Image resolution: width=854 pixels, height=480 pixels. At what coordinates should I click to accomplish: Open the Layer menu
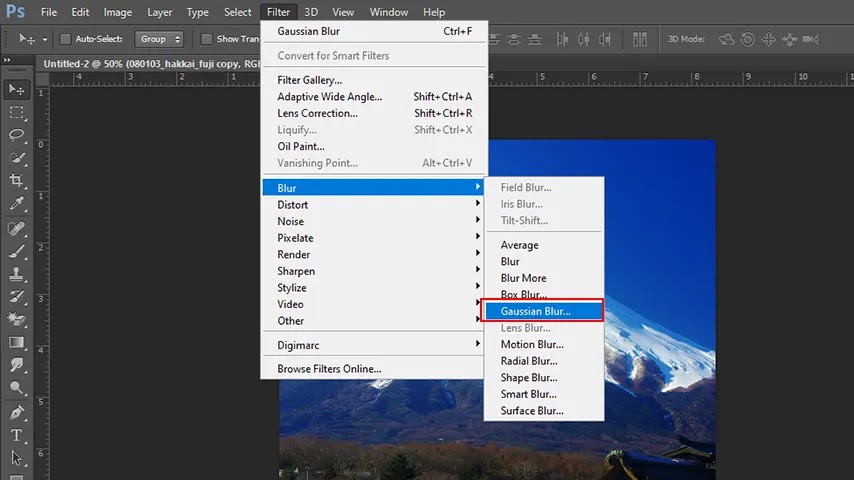point(160,12)
